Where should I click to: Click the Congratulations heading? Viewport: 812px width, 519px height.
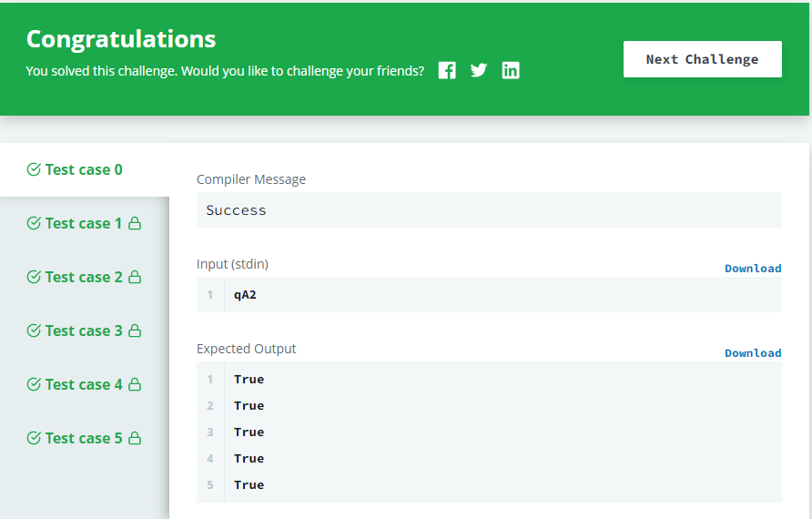pos(121,39)
